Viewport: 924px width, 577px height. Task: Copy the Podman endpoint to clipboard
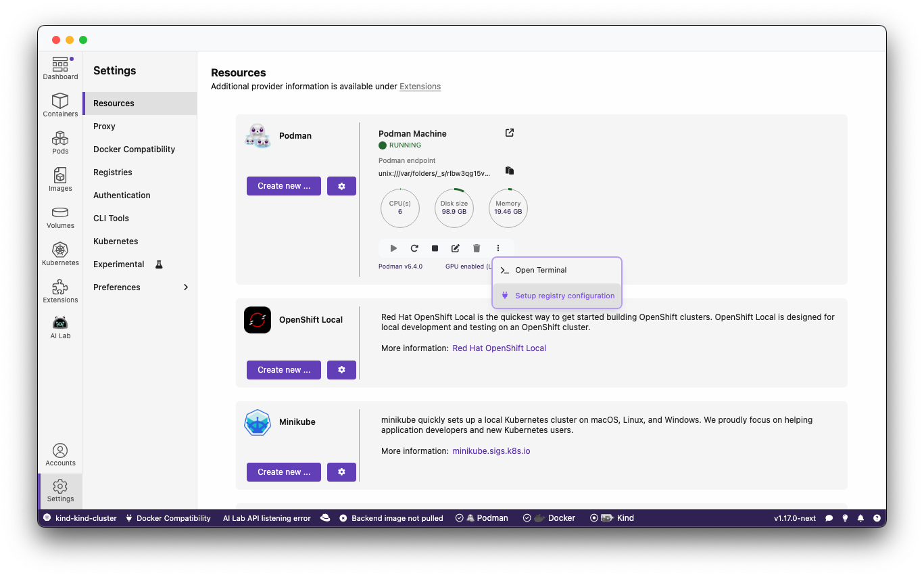point(510,170)
